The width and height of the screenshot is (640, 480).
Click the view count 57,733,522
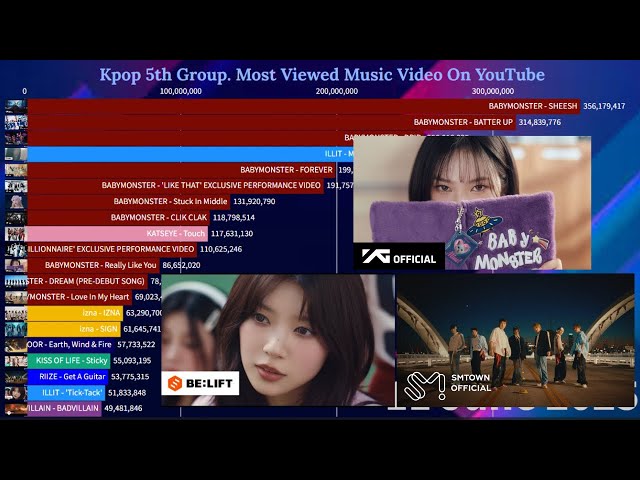[136, 345]
